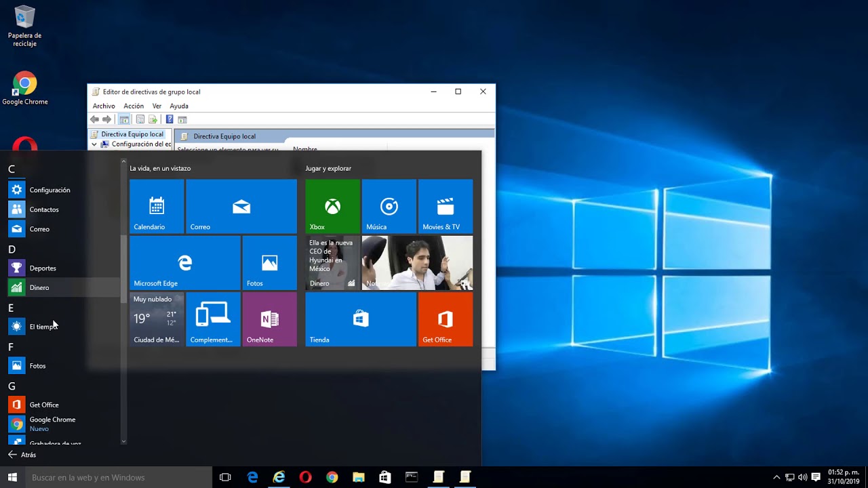Open the Correo tile in Start

click(241, 206)
